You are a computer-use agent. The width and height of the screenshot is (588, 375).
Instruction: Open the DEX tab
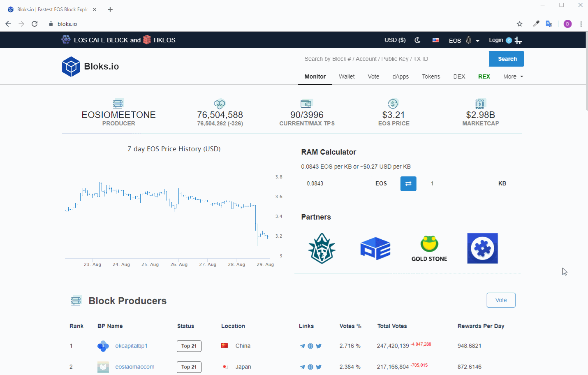[x=459, y=76]
